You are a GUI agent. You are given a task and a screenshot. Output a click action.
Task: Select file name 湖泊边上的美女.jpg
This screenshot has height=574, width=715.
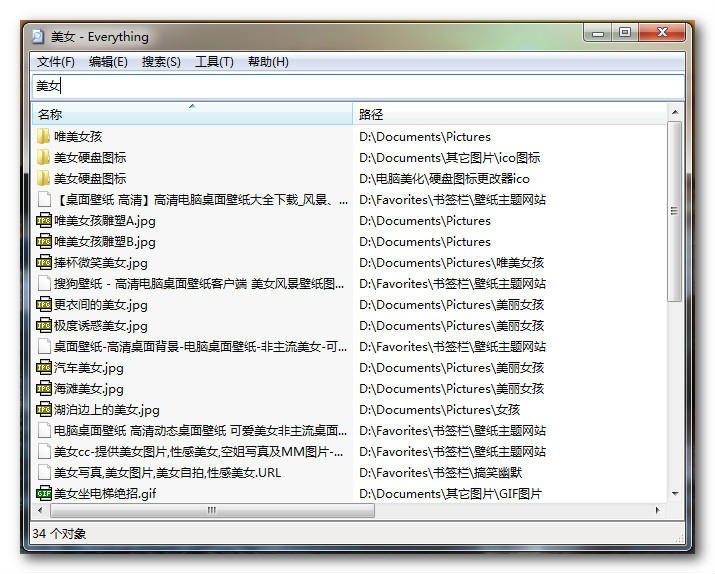[x=106, y=409]
